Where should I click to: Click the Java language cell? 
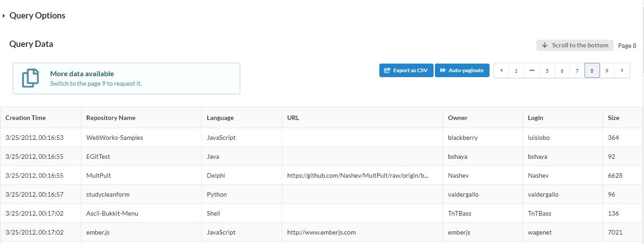pyautogui.click(x=242, y=157)
